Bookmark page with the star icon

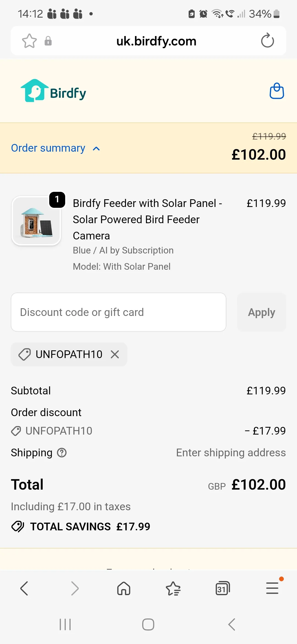point(29,41)
